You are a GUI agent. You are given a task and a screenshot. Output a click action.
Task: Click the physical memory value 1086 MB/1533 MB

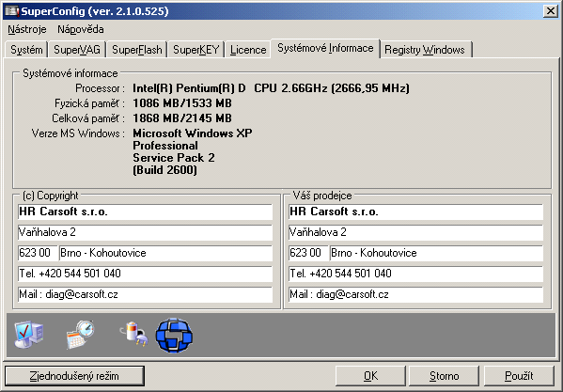point(182,103)
